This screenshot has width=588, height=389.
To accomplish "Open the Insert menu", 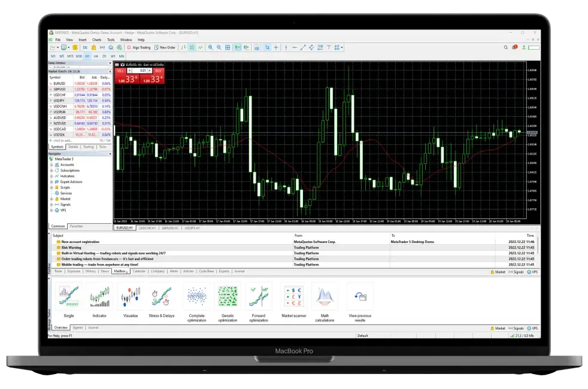I will coord(83,39).
